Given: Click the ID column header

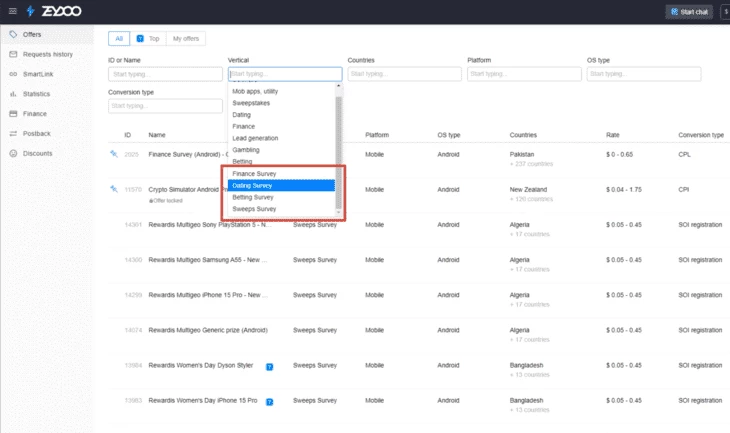Looking at the screenshot, I should point(128,135).
